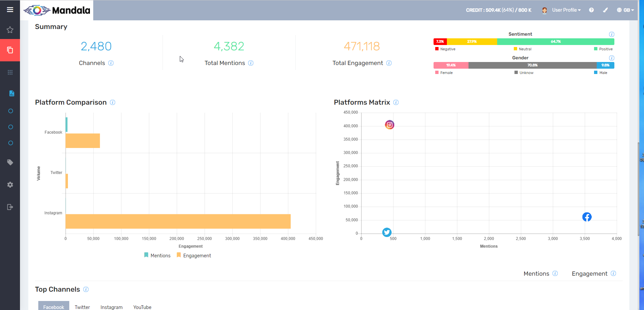Expand the Engagement option below Platforms Matrix
This screenshot has height=310, width=644.
point(590,273)
